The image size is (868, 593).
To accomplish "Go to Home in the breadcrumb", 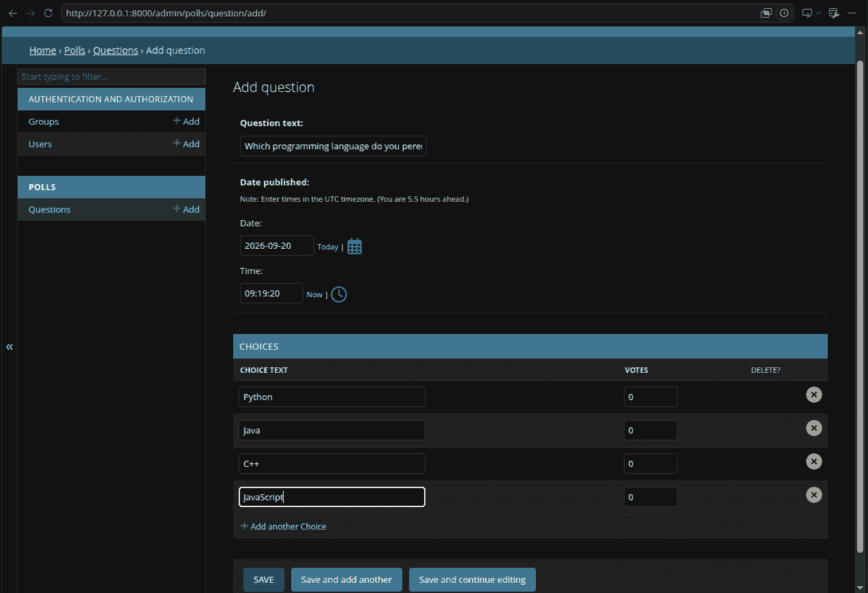I will pyautogui.click(x=42, y=50).
